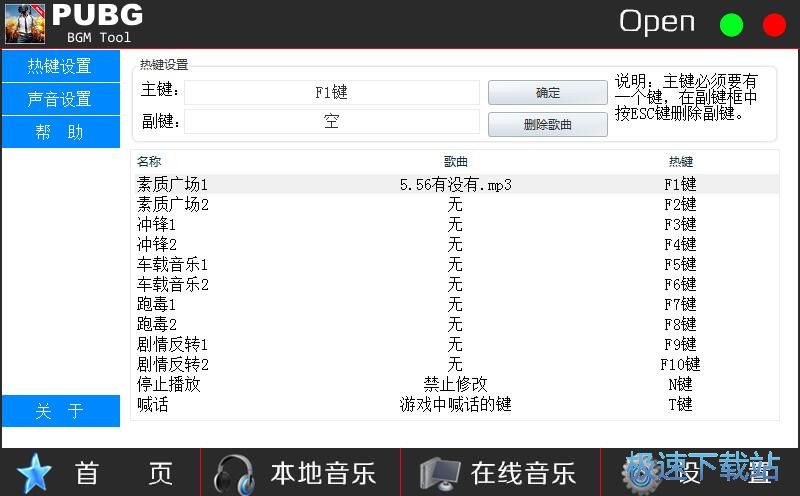Click the 游戏中喊话的键 cell
This screenshot has height=496, width=800.
coord(456,404)
